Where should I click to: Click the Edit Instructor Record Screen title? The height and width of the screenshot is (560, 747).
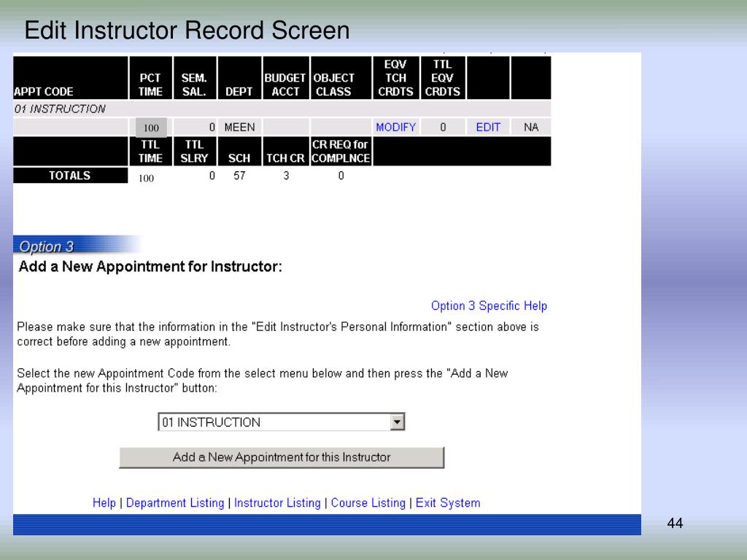187,31
